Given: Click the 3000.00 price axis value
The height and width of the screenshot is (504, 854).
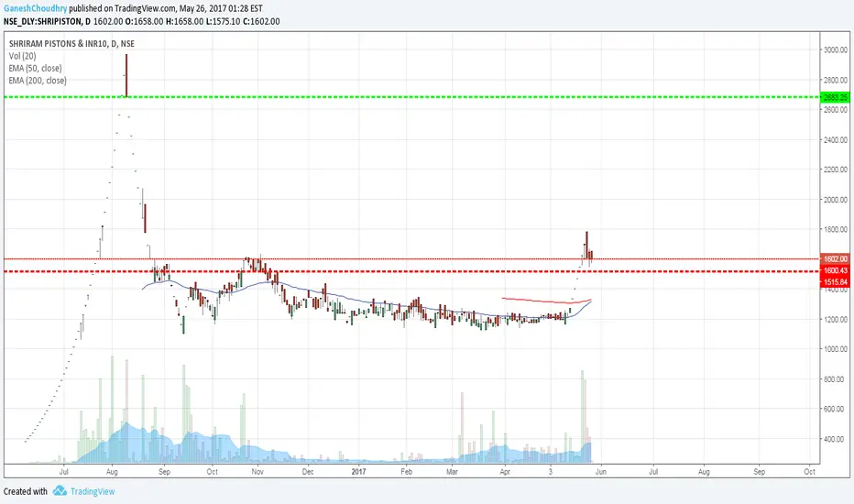Looking at the screenshot, I should click(x=836, y=49).
